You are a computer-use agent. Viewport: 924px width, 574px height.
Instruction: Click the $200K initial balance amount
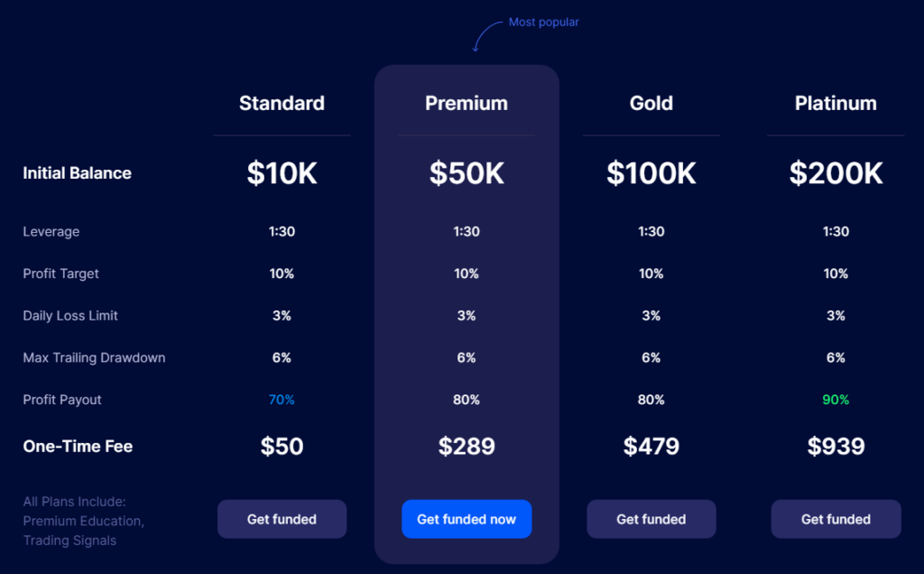[836, 173]
